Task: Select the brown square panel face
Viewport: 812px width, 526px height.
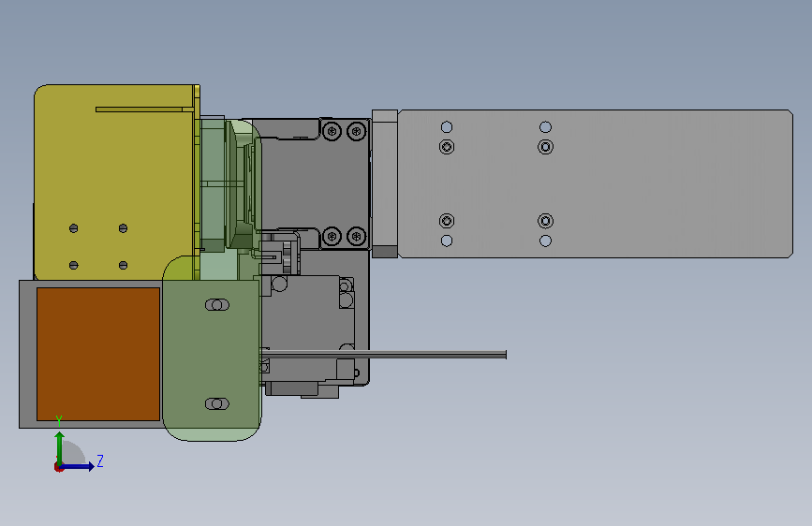Action: coord(98,354)
